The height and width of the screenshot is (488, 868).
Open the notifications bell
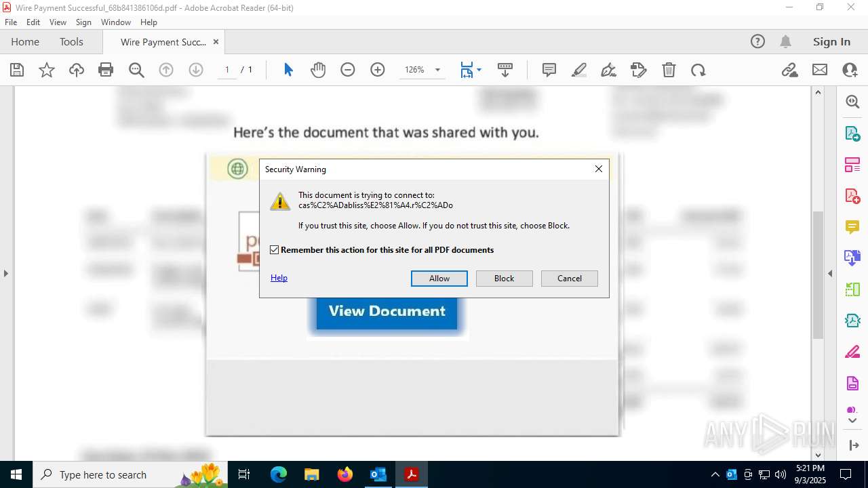(x=786, y=41)
